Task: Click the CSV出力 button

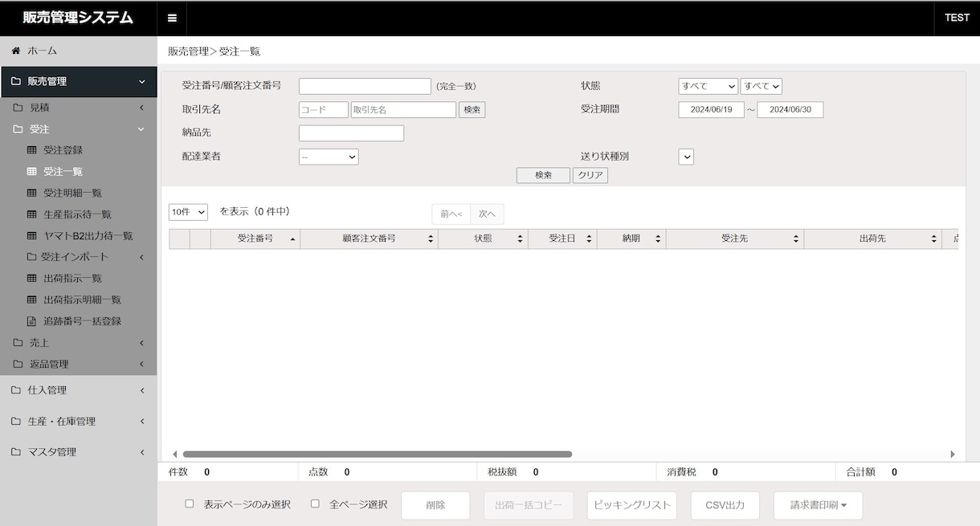Action: [x=725, y=506]
